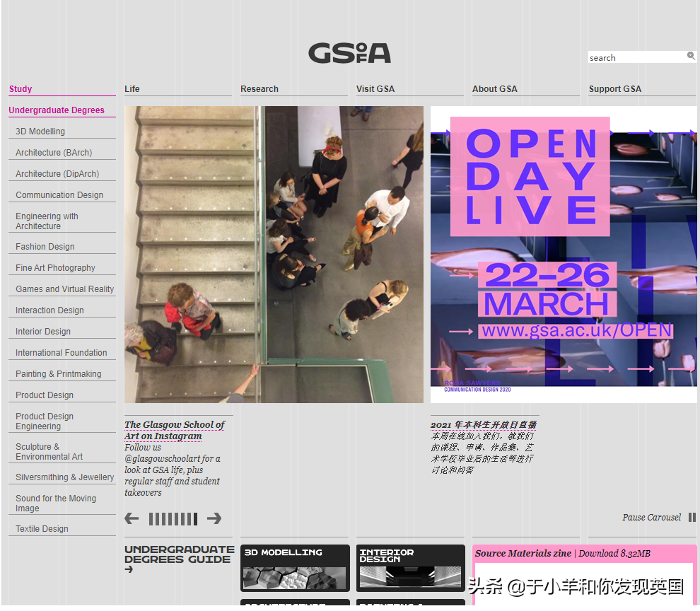Open Interior Design sidebar link
This screenshot has width=700, height=611.
tap(43, 332)
